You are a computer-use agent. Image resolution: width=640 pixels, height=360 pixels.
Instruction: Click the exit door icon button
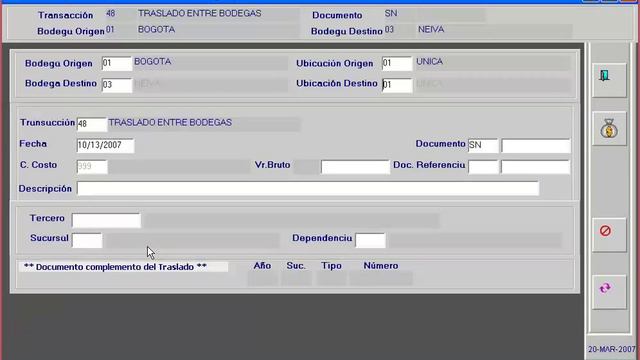click(x=609, y=80)
